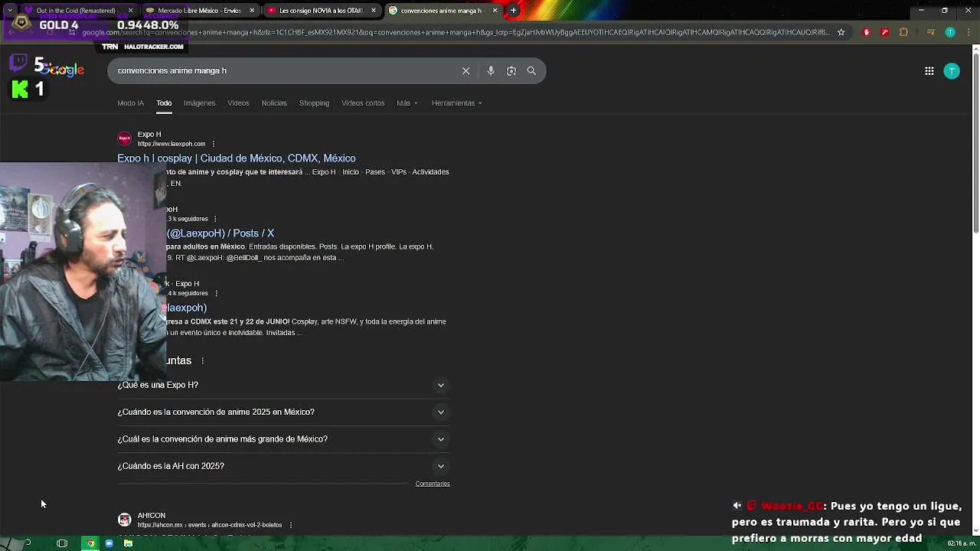Screen dimensions: 980x551
Task: Click 'Comentarios' feedback link
Action: click(x=433, y=484)
